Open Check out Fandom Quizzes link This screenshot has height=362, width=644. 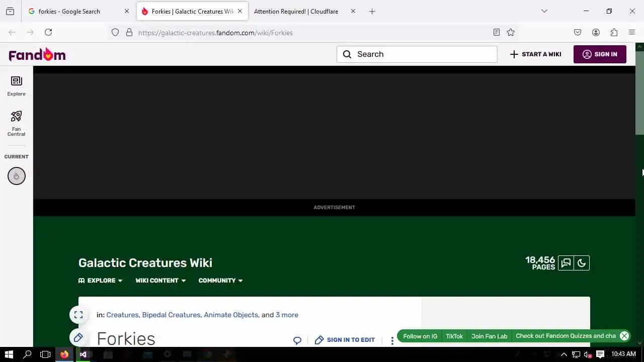click(566, 336)
